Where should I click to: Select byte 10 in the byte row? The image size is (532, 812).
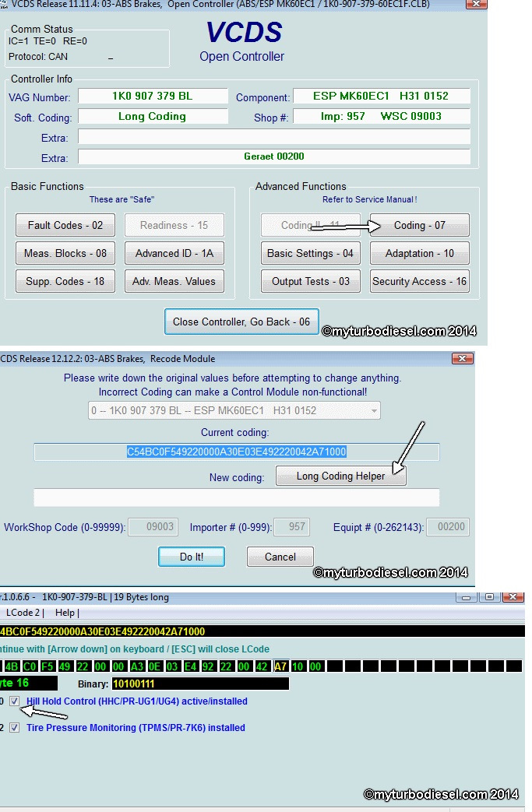298,666
